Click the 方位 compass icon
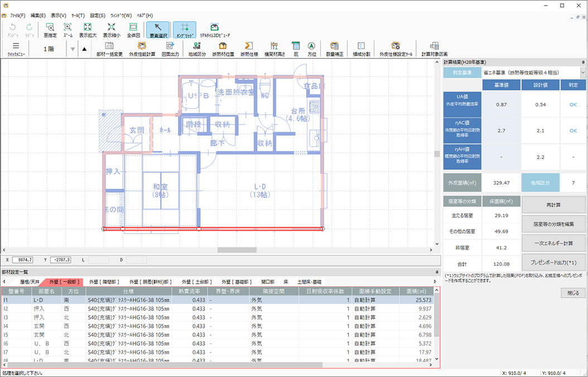Screen dimensions: 588x377 tap(311, 49)
